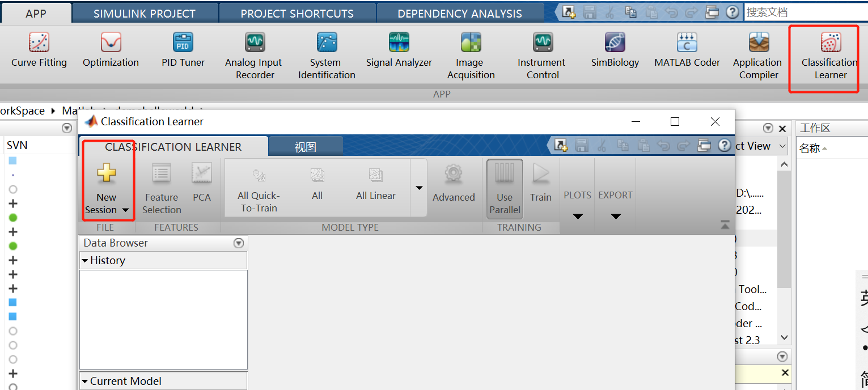This screenshot has width=868, height=390.
Task: Select the CLASSIFICATION LEARNER tab
Action: 173,147
